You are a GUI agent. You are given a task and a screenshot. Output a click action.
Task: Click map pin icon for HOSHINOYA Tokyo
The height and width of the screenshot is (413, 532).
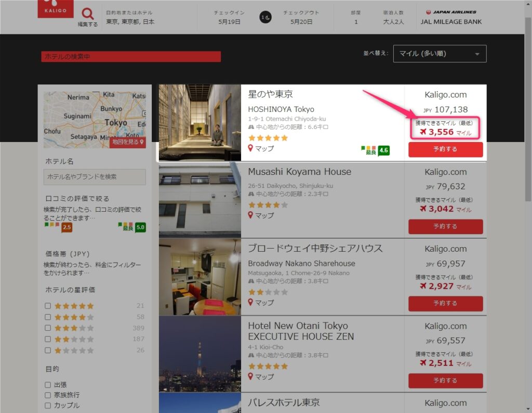250,148
